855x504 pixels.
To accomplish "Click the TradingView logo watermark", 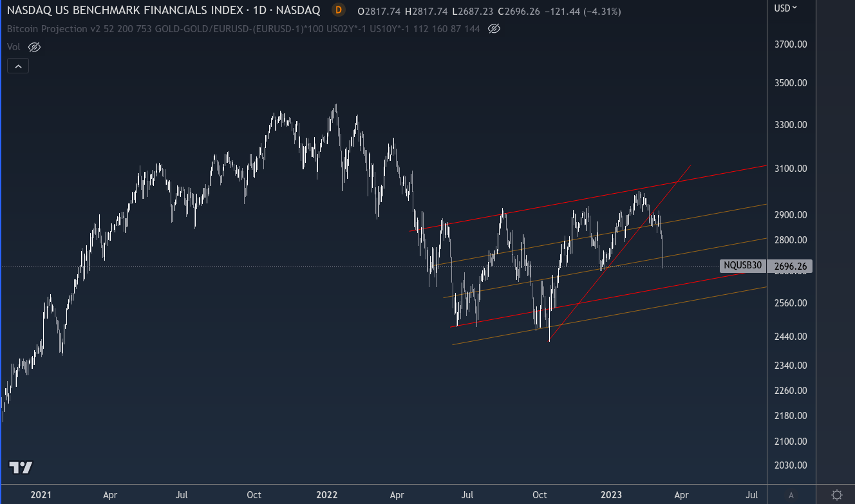I will point(21,468).
